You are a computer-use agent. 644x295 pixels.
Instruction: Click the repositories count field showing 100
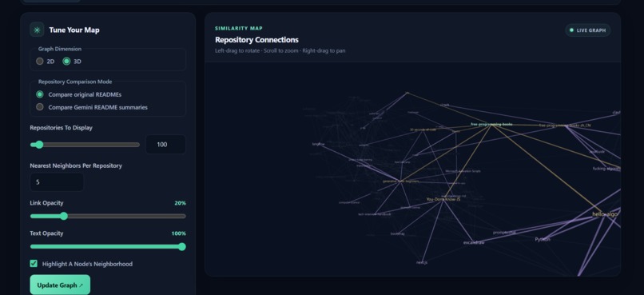(165, 145)
